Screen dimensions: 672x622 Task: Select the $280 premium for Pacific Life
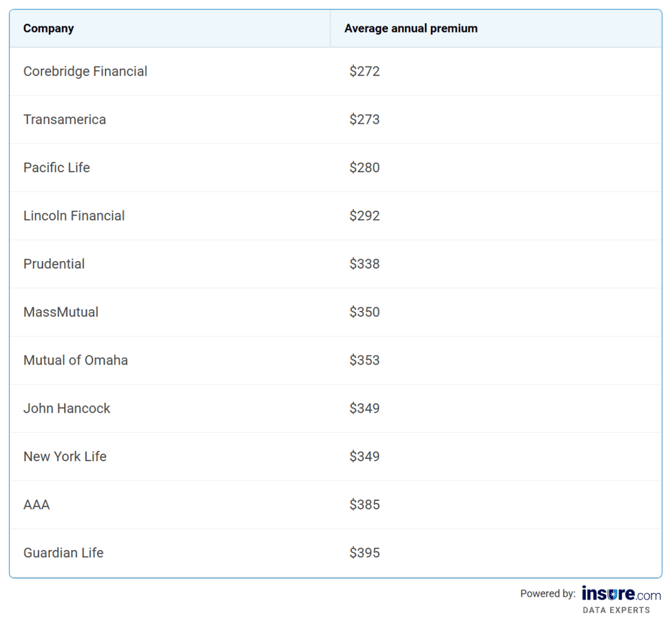pyautogui.click(x=364, y=168)
